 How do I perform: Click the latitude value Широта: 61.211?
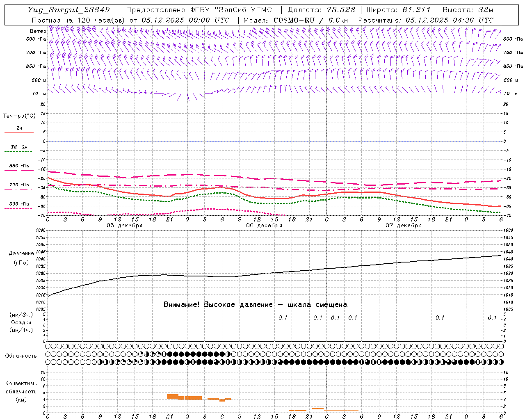[x=398, y=10]
